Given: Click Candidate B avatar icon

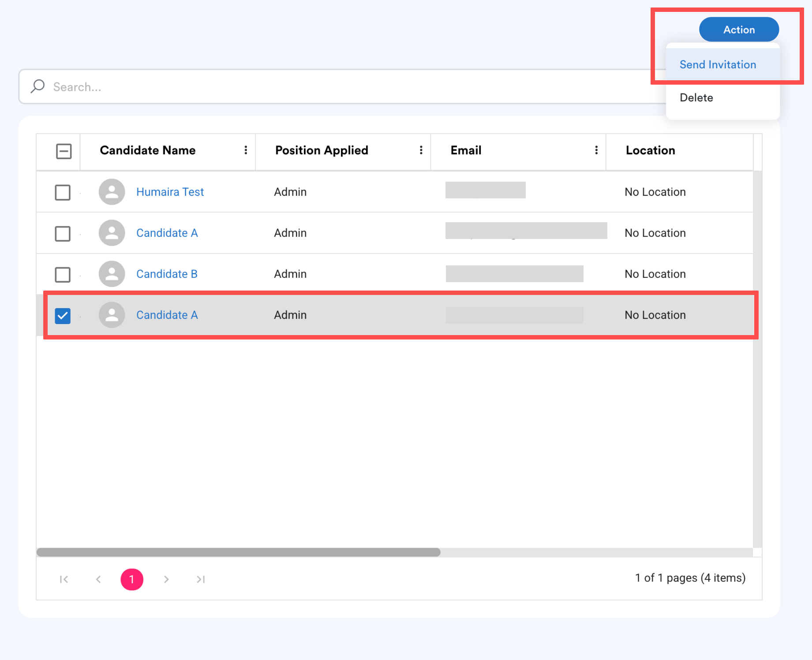Looking at the screenshot, I should (112, 274).
